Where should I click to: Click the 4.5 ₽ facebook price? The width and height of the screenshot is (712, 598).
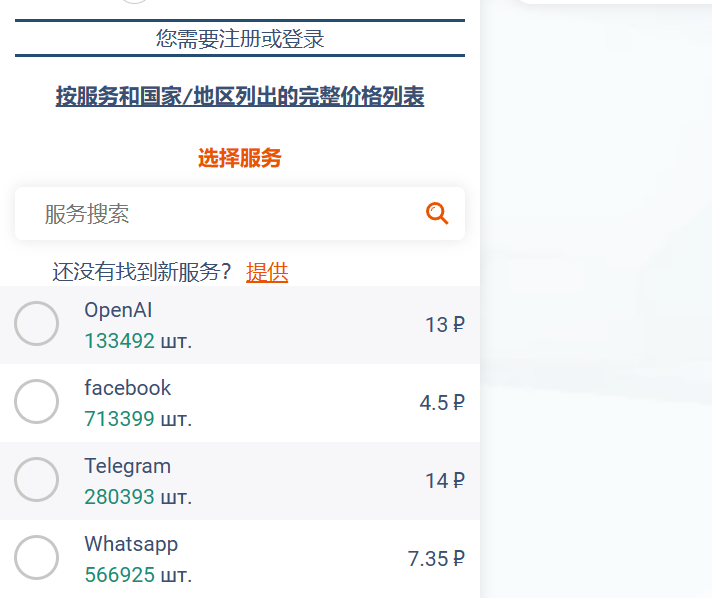point(442,403)
